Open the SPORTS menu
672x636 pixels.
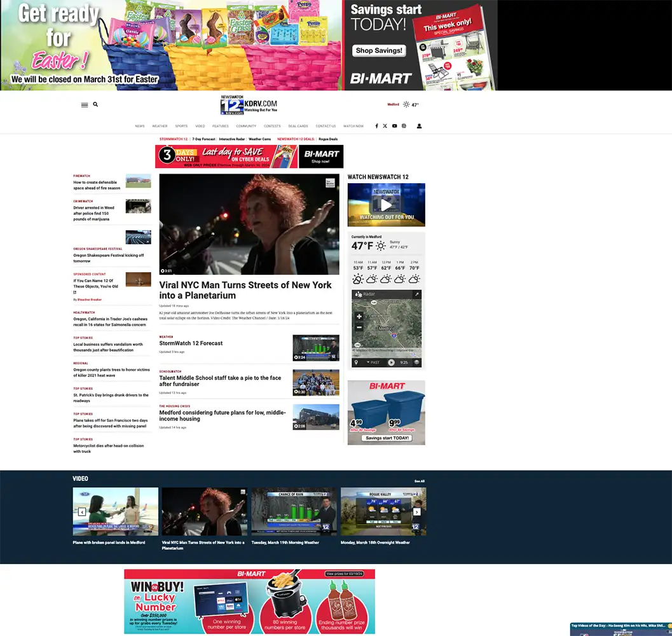pyautogui.click(x=181, y=126)
